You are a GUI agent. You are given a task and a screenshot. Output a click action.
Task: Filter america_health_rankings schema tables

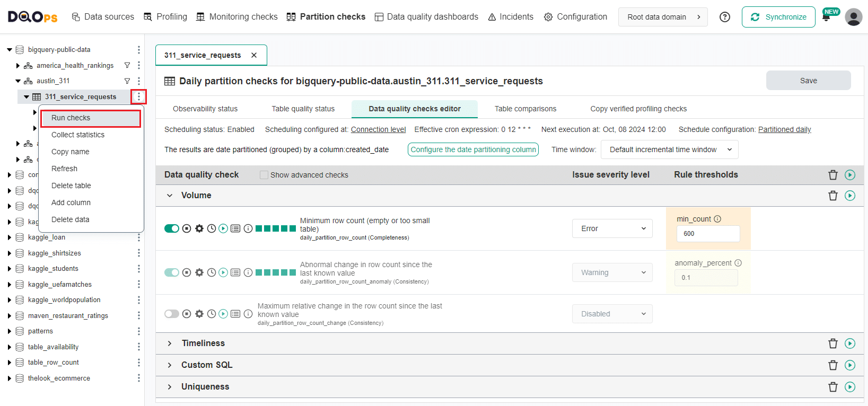pos(127,65)
